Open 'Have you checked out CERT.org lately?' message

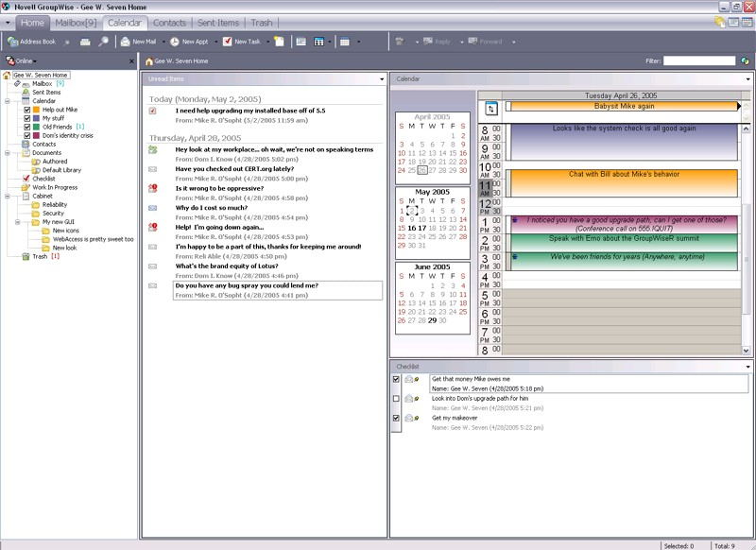click(234, 169)
